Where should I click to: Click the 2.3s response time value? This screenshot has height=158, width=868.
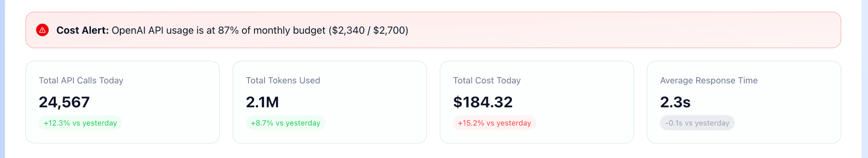[x=675, y=102]
